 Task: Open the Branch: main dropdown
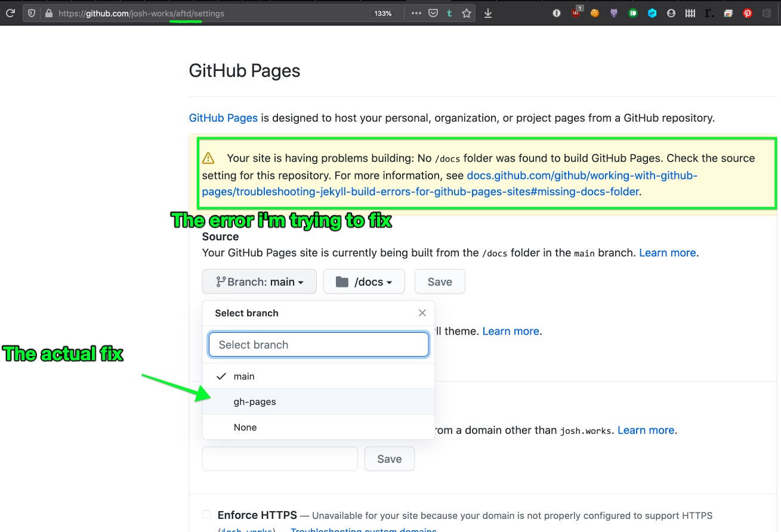point(260,282)
